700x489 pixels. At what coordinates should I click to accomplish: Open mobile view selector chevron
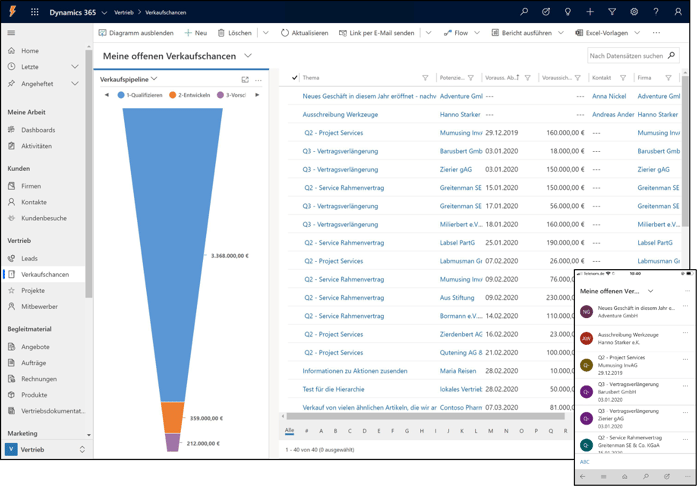coord(650,291)
